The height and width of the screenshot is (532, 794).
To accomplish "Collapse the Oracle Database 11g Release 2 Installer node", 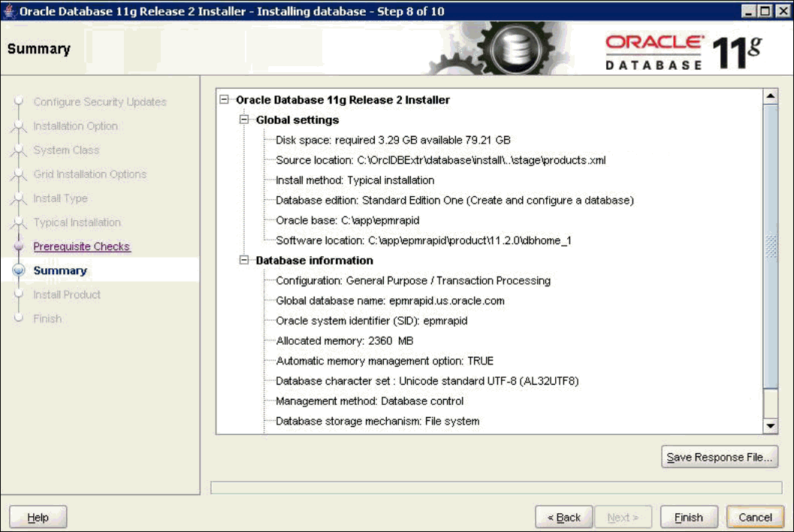I will coord(225,100).
